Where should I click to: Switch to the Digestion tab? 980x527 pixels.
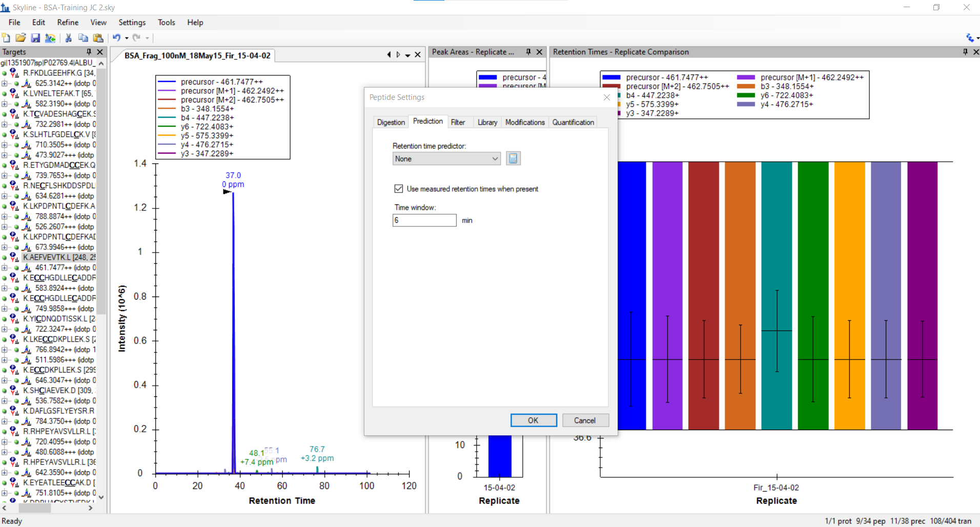[x=391, y=122]
